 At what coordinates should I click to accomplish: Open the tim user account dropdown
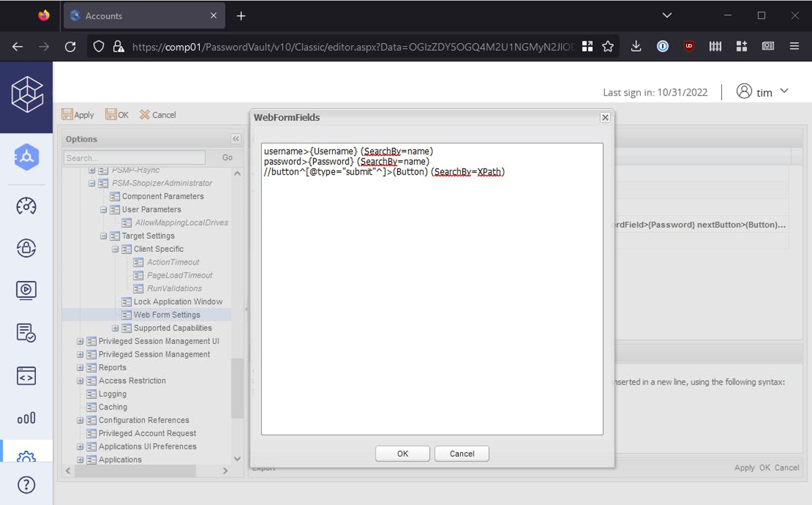[763, 92]
